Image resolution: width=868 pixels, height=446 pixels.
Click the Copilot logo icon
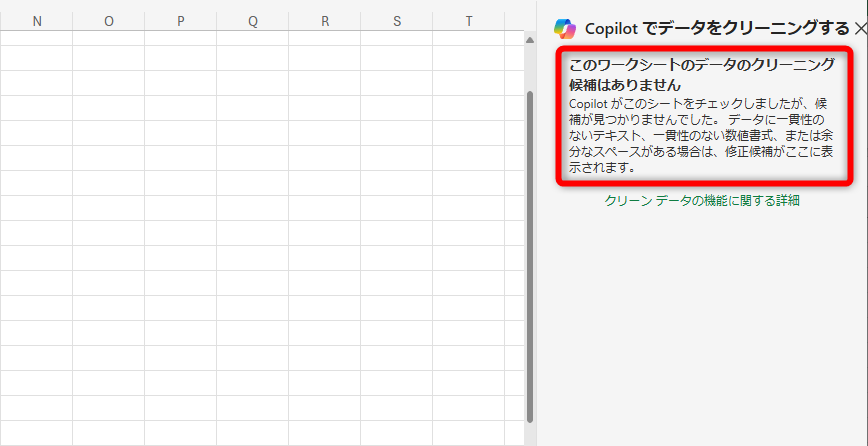tap(565, 28)
